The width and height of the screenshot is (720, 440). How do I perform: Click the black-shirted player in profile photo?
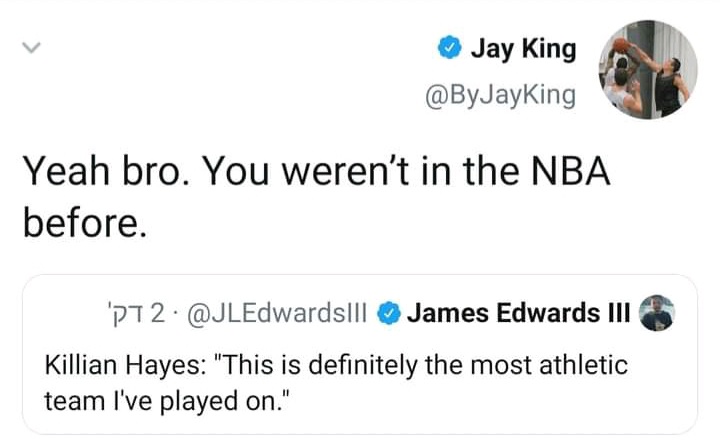pyautogui.click(x=667, y=85)
